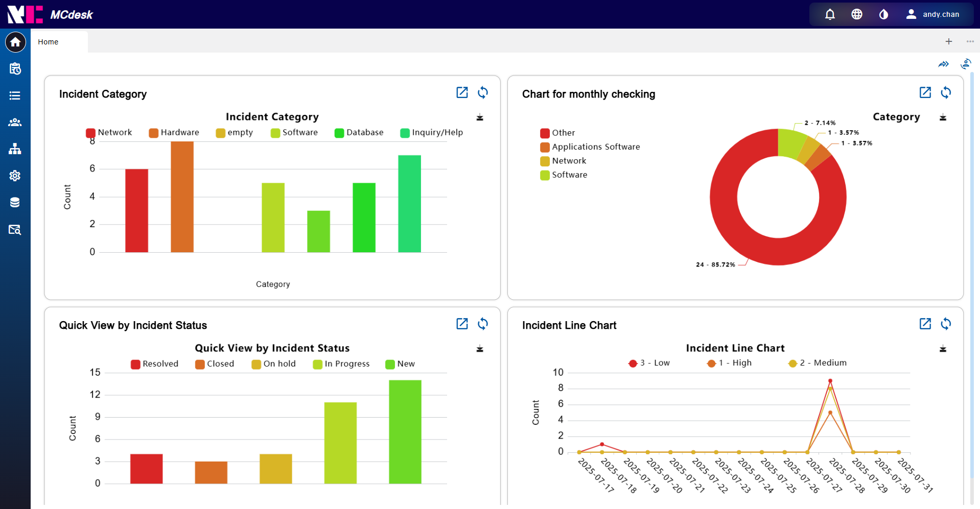The image size is (980, 509).
Task: Toggle the contrast theme icon
Action: [x=883, y=14]
